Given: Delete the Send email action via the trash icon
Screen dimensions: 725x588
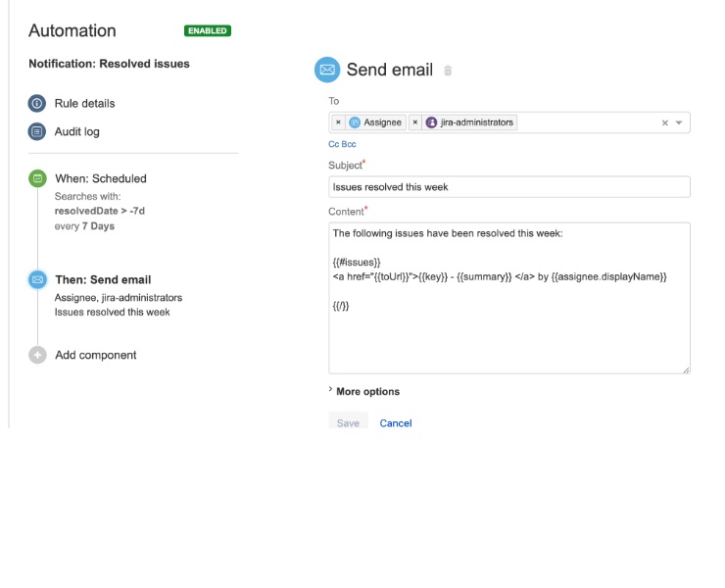Looking at the screenshot, I should (448, 71).
